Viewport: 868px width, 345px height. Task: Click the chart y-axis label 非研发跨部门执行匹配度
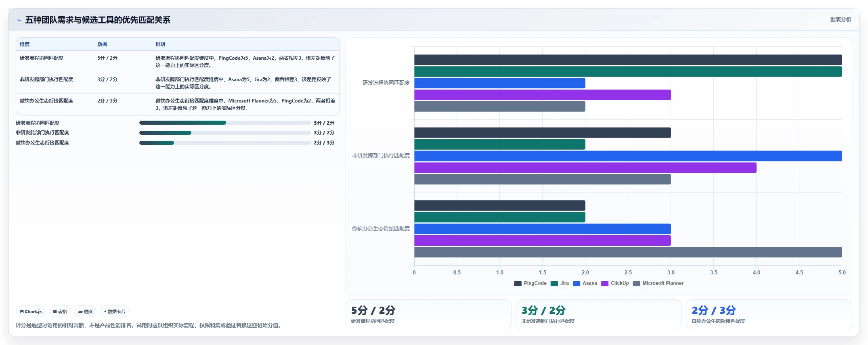pos(381,155)
